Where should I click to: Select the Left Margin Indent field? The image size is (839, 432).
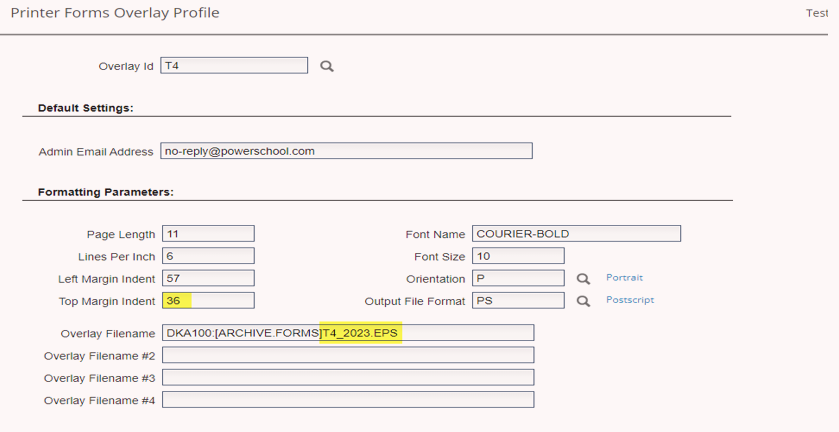207,278
